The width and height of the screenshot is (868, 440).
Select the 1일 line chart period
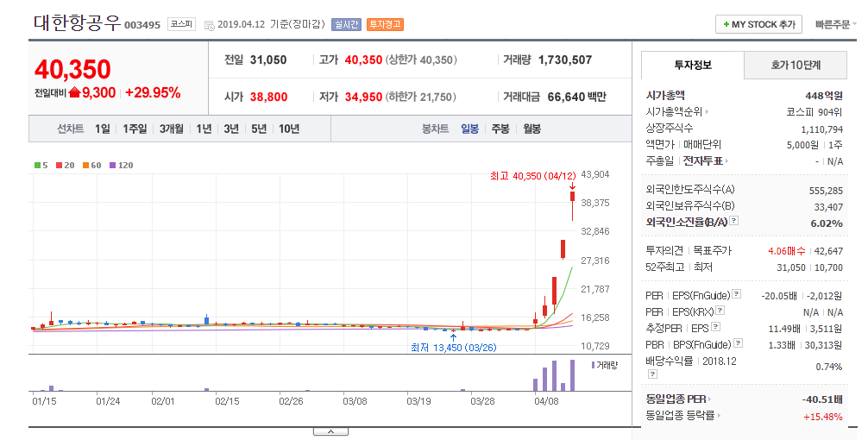click(103, 129)
